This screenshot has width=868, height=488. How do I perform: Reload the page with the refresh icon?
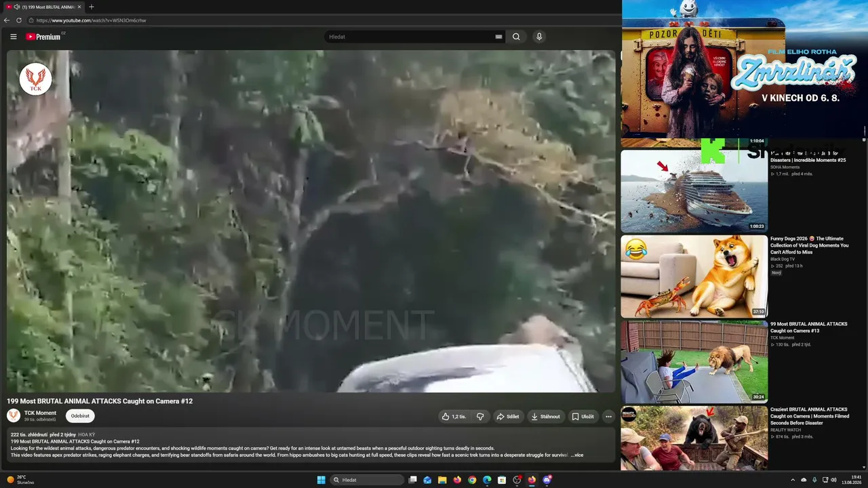19,20
